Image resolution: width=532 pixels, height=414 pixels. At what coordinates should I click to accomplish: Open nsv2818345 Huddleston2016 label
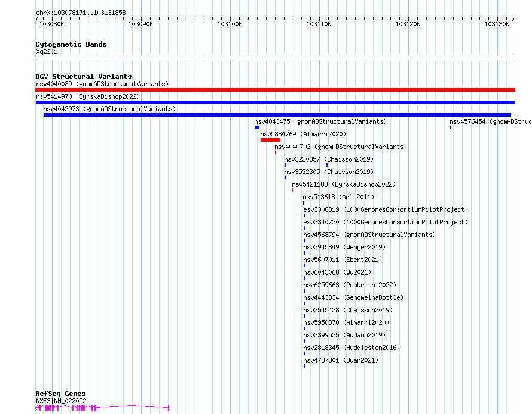pos(351,348)
